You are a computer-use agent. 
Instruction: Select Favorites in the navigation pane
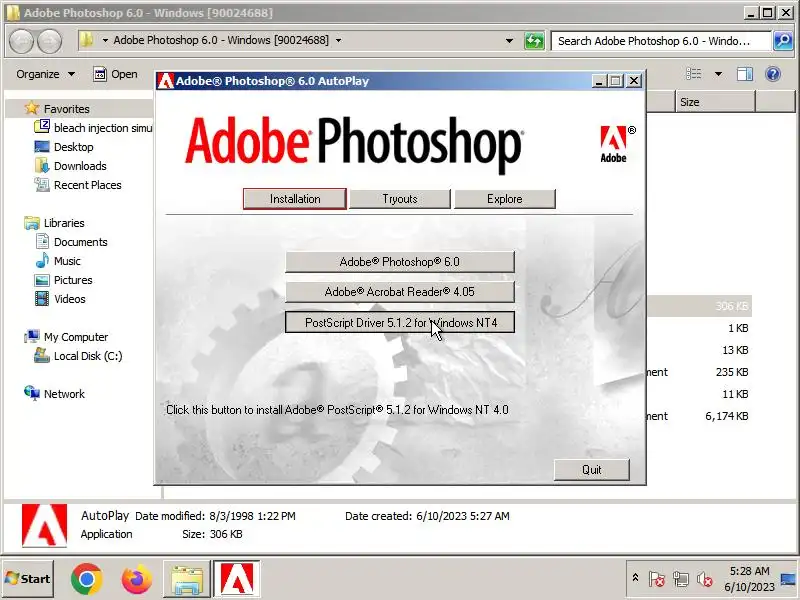point(66,109)
